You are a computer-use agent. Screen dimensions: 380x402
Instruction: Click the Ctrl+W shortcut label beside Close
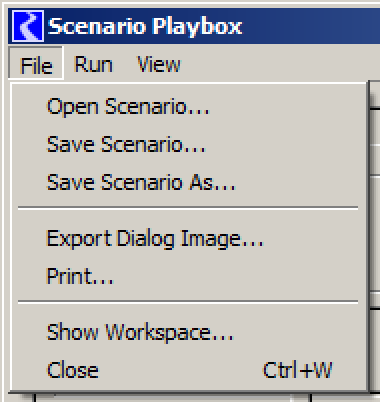click(x=297, y=370)
